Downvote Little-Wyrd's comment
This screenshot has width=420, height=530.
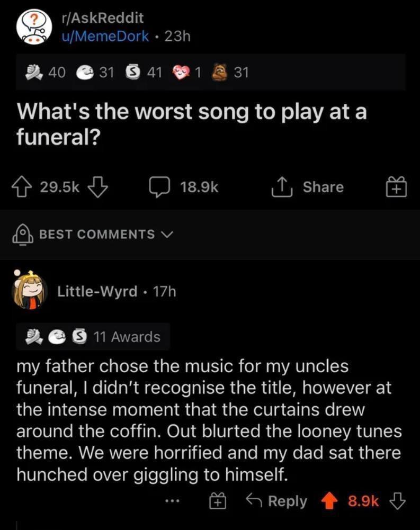click(397, 501)
